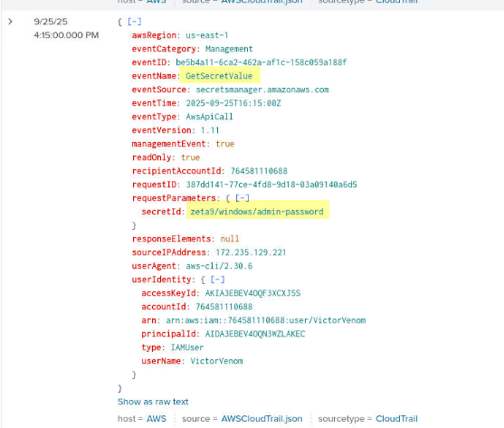Click userAgent value aws-cli/2.30.6
The height and width of the screenshot is (428, 504).
pos(219,266)
